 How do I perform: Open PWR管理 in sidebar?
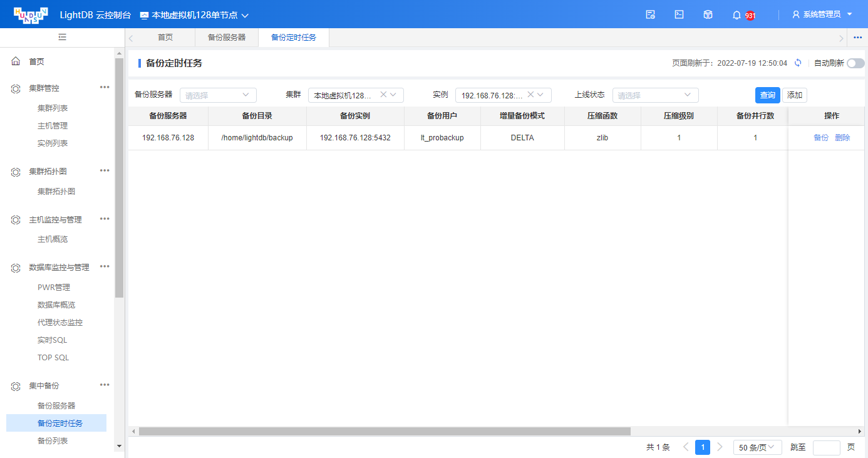point(54,288)
